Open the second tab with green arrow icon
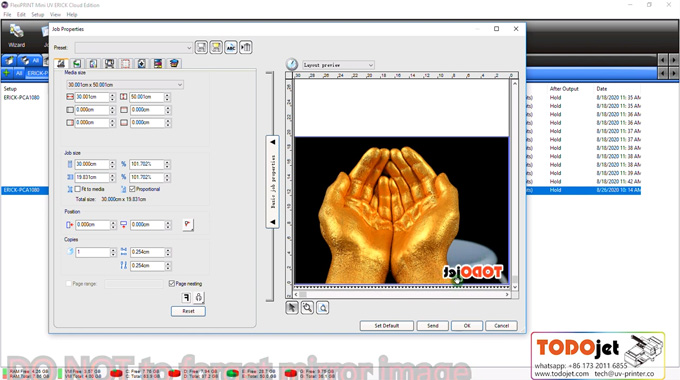Image resolution: width=680 pixels, height=380 pixels. [77, 63]
